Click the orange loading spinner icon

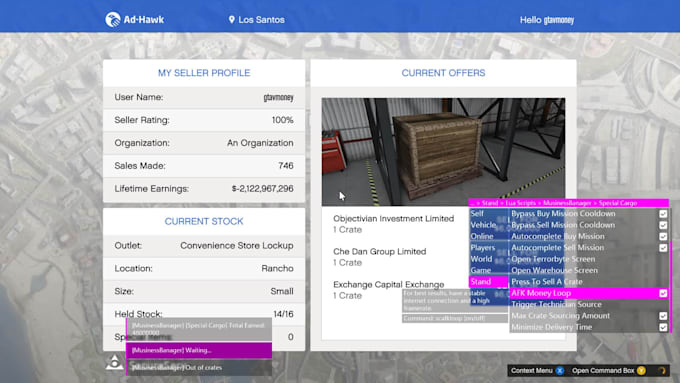click(662, 370)
